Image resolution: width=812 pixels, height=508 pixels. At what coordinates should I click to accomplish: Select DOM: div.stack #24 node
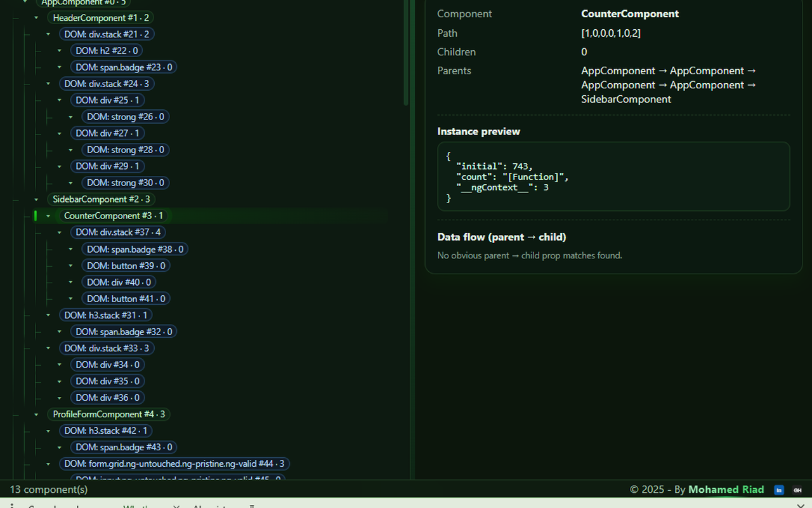tap(107, 84)
